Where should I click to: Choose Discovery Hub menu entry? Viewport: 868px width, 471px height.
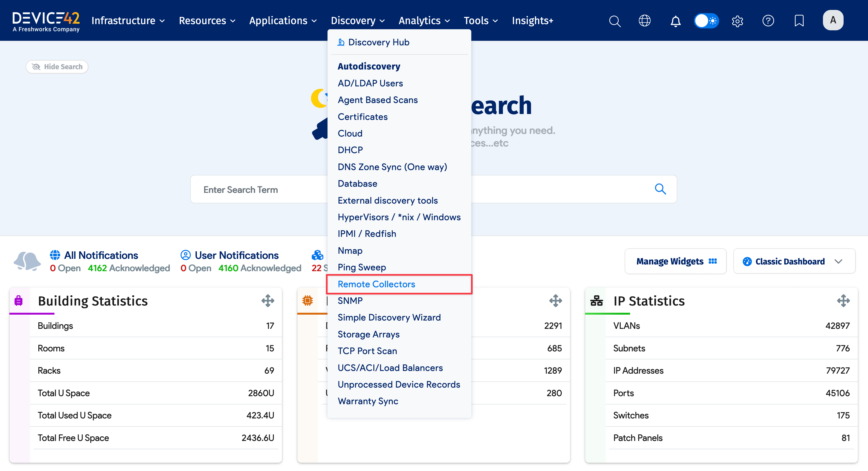tap(378, 42)
